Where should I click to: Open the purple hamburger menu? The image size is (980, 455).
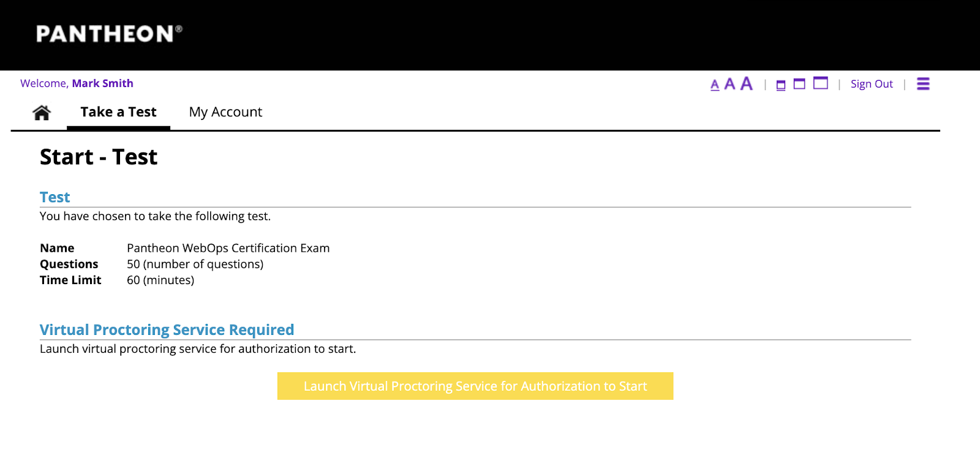pos(923,84)
